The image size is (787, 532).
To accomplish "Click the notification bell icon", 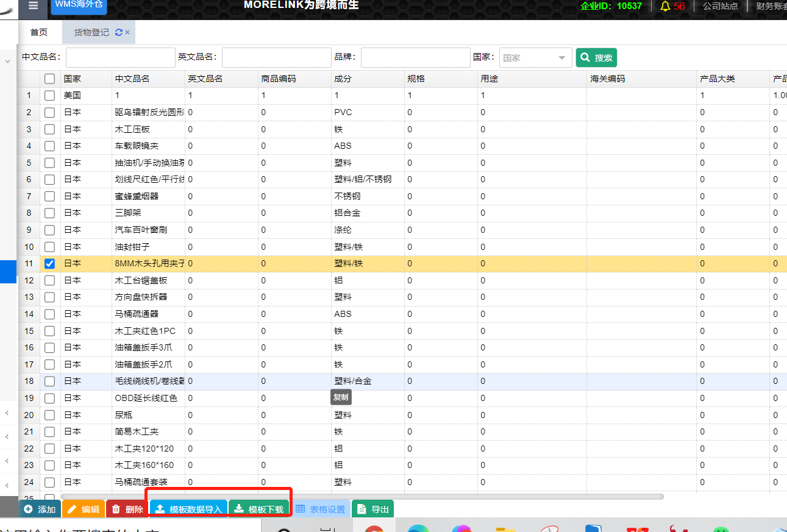I will [665, 6].
